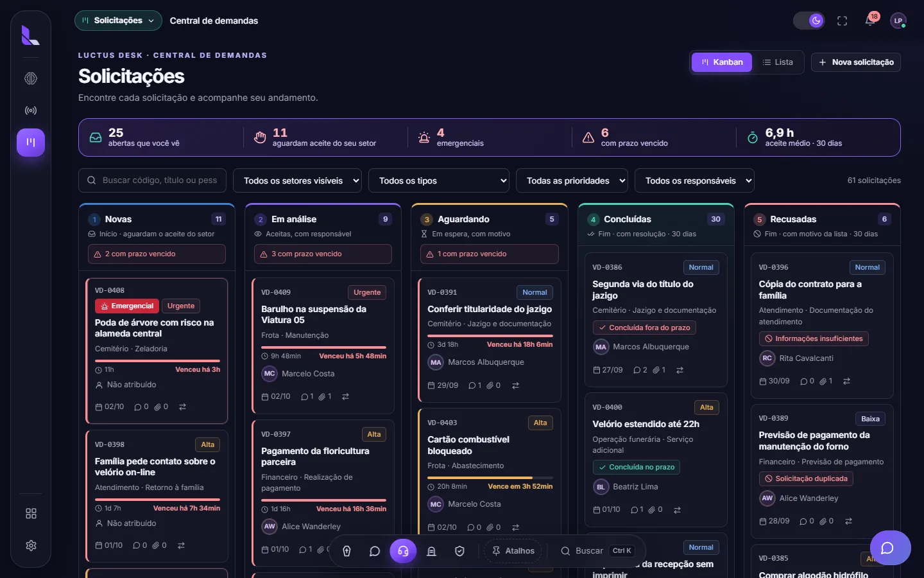This screenshot has height=578, width=924.
Task: Open the broadcast signal icon in sidebar
Action: pos(31,110)
